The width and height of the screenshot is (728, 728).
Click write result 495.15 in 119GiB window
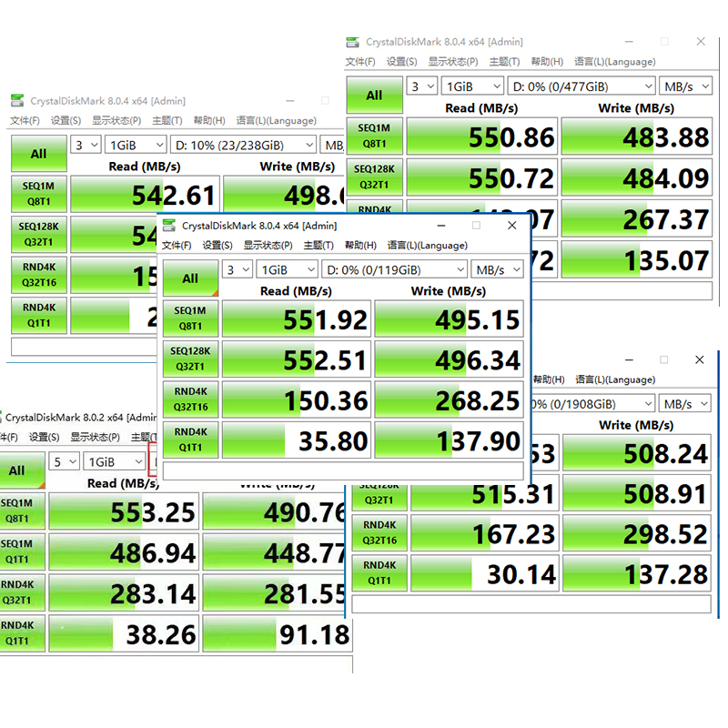pos(449,319)
